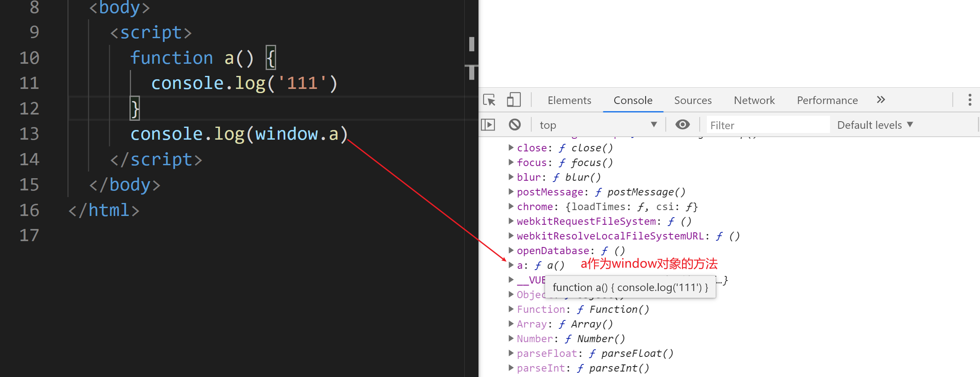Screen dimensions: 980x377
Task: Place cursor on 'function' keyword
Action: (171, 58)
